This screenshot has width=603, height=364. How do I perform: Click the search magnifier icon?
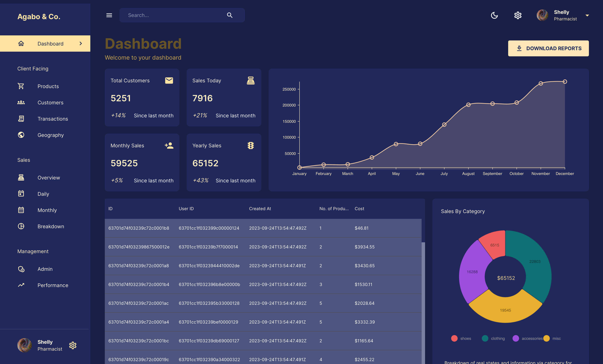pos(230,15)
